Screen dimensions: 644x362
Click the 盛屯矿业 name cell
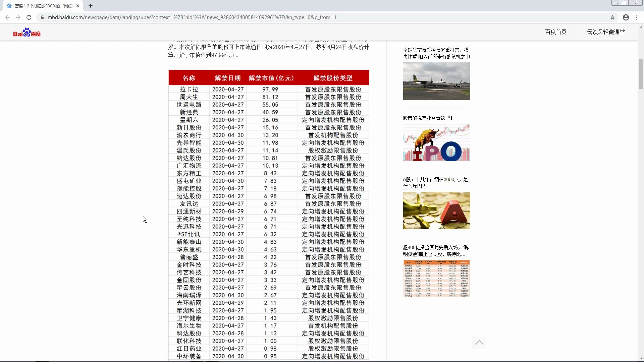click(189, 181)
